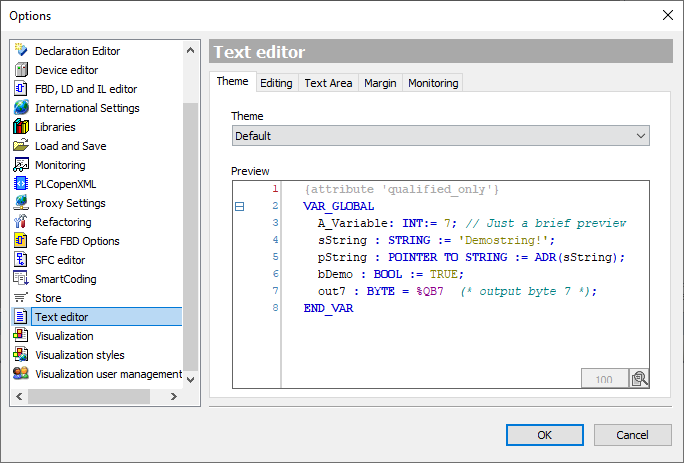Select the International Settings globe icon
This screenshot has height=463, width=684.
point(21,108)
